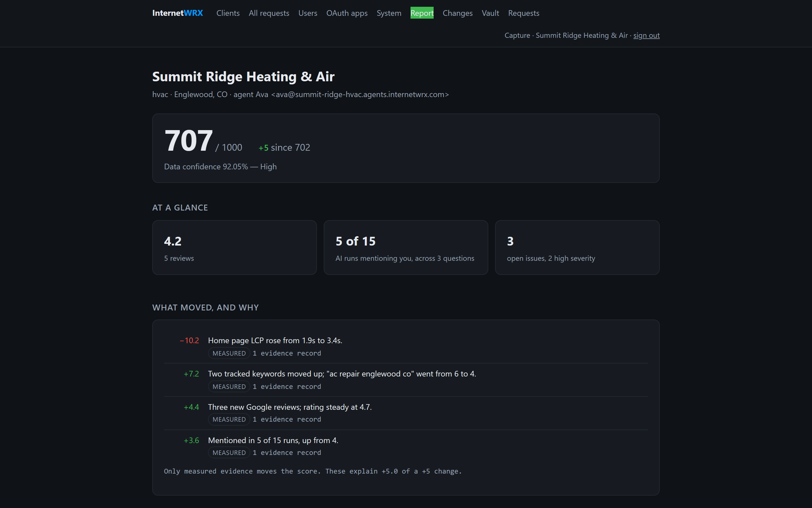Click the 4.2 reviews rating card

pos(234,248)
